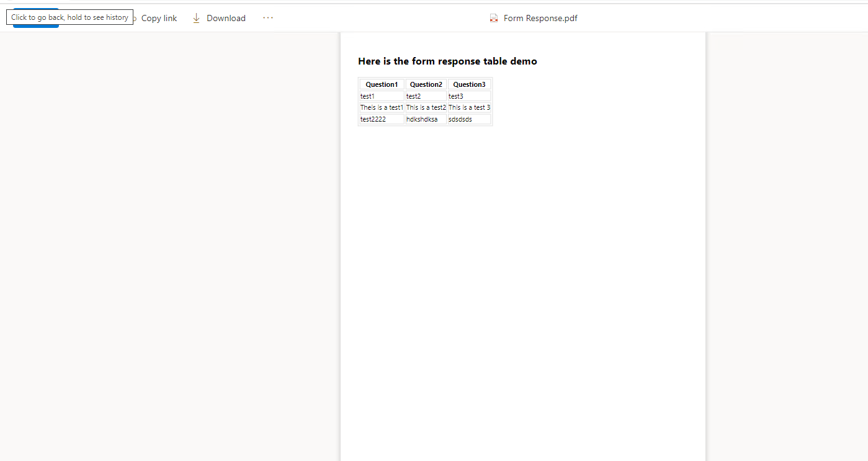This screenshot has width=868, height=461.
Task: Select the Question1 table header cell
Action: click(x=381, y=84)
